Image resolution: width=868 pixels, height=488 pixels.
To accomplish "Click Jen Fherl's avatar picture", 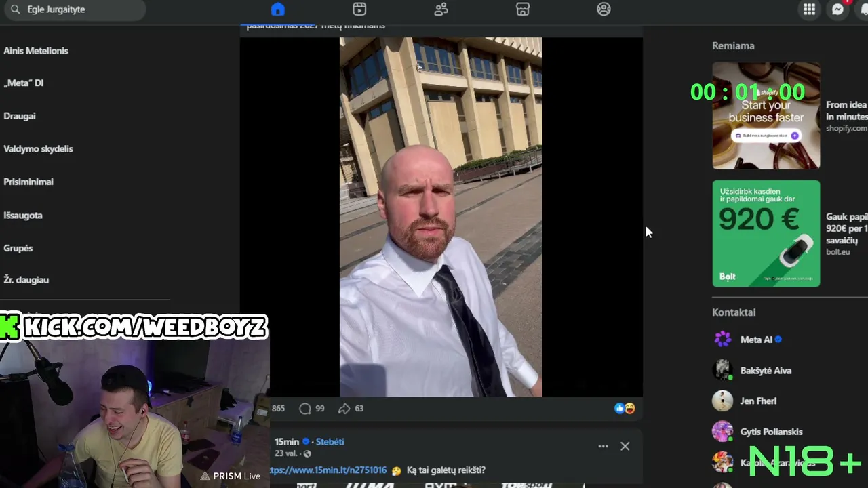I will (723, 401).
